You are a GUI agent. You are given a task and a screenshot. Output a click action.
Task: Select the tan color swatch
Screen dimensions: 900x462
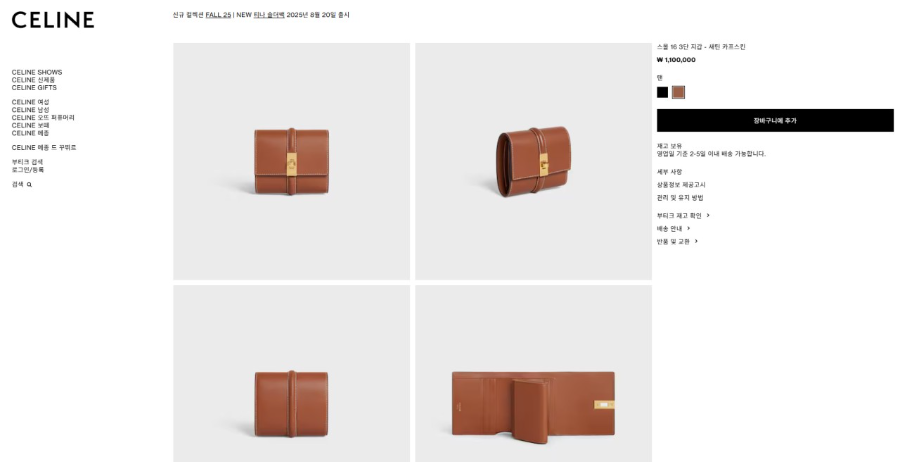click(x=678, y=92)
